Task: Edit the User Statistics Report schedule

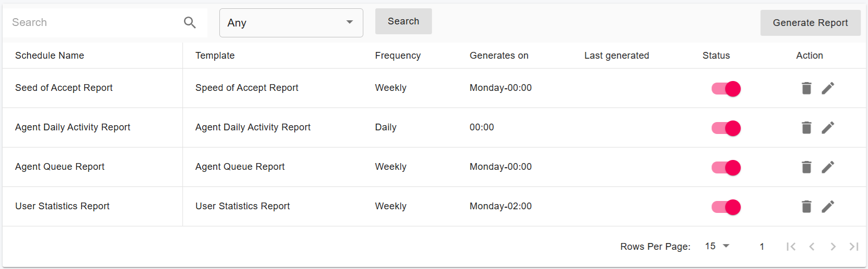Action: coord(828,207)
